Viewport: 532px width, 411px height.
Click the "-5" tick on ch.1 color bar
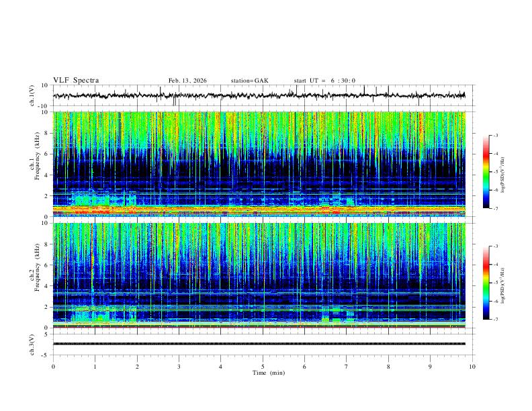pyautogui.click(x=495, y=172)
